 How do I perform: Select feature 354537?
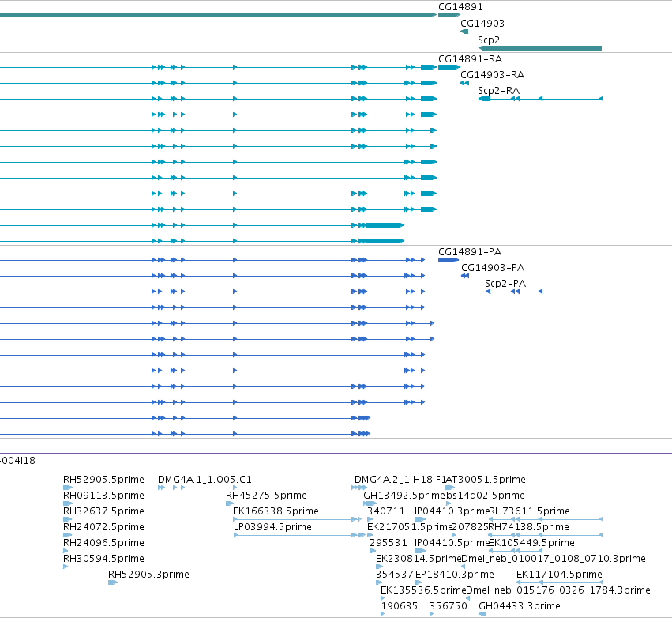click(x=395, y=575)
